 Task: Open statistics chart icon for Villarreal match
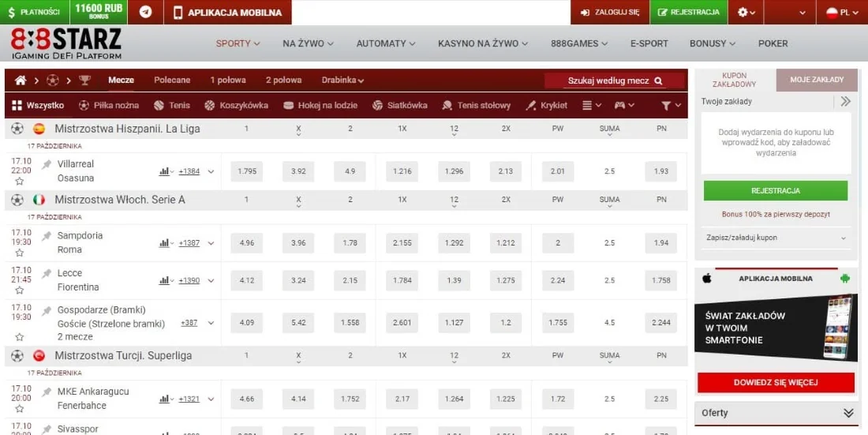tap(165, 171)
